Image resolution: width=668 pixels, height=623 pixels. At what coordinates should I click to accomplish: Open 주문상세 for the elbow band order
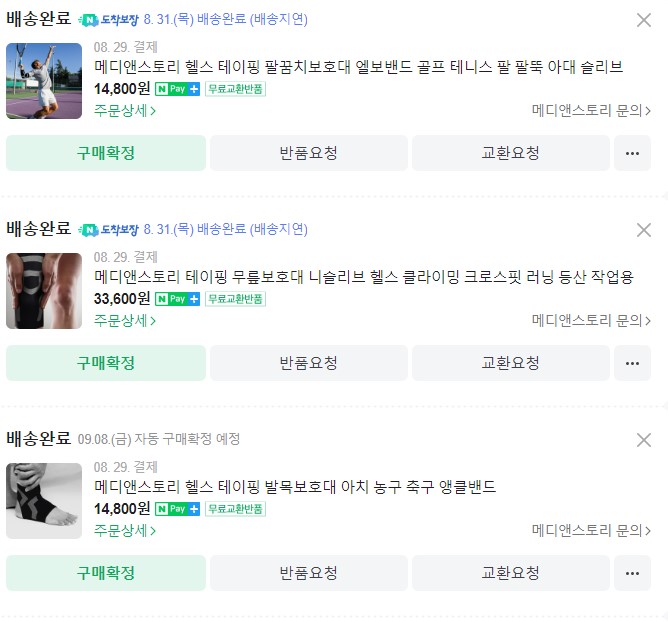pyautogui.click(x=125, y=111)
